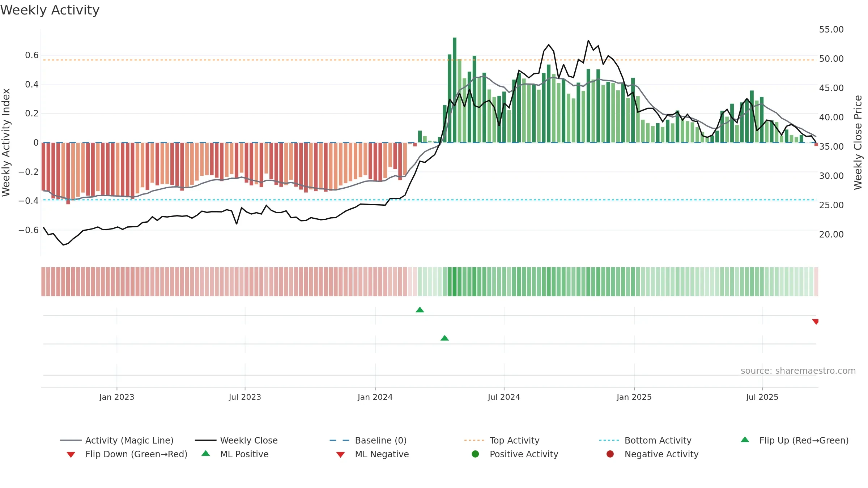868x488 pixels.
Task: Click the Jan 2024 x-axis label
Action: point(375,397)
